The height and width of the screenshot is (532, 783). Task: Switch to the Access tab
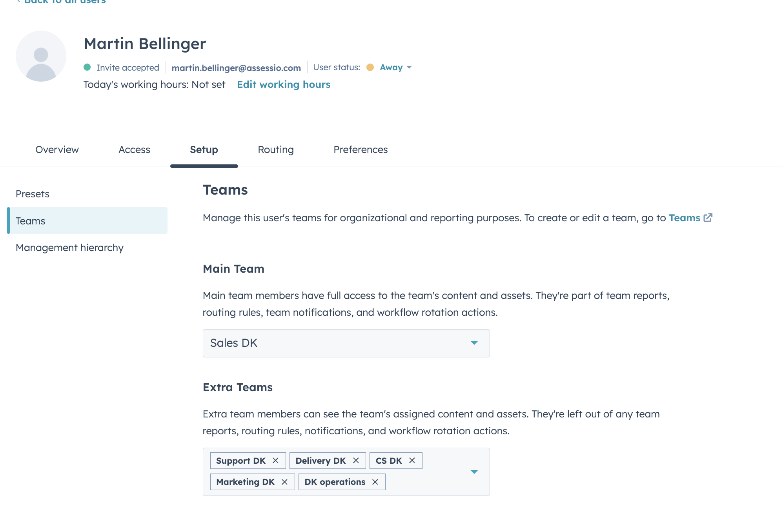point(134,149)
